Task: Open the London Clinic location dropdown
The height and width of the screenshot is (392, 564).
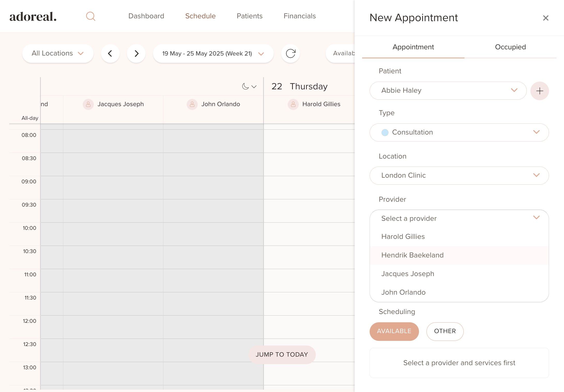Action: coord(459,176)
